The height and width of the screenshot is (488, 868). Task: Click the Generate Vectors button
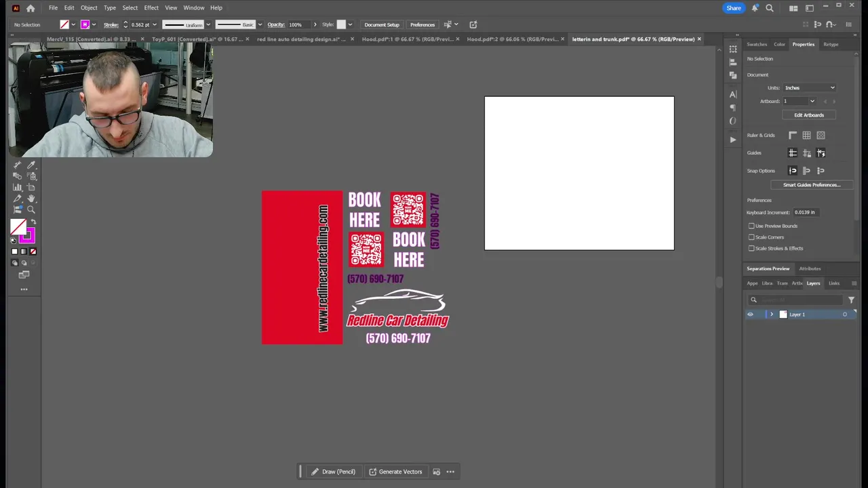click(x=395, y=472)
